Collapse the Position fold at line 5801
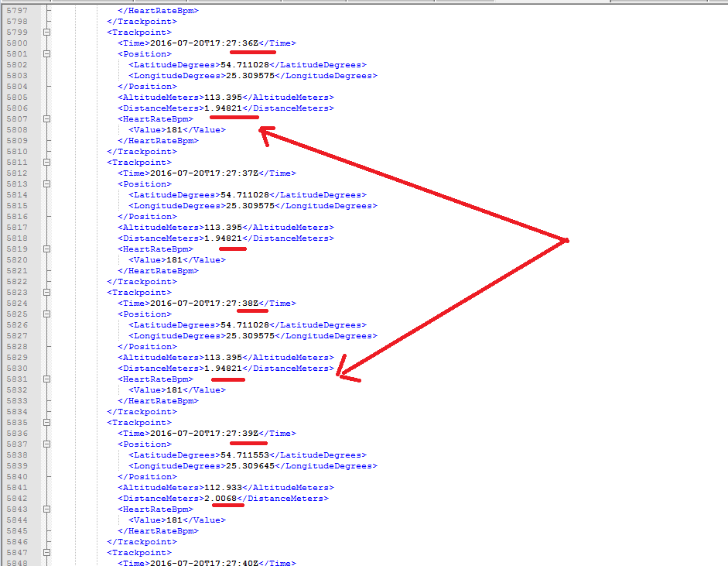This screenshot has height=566, width=728. pyautogui.click(x=46, y=54)
